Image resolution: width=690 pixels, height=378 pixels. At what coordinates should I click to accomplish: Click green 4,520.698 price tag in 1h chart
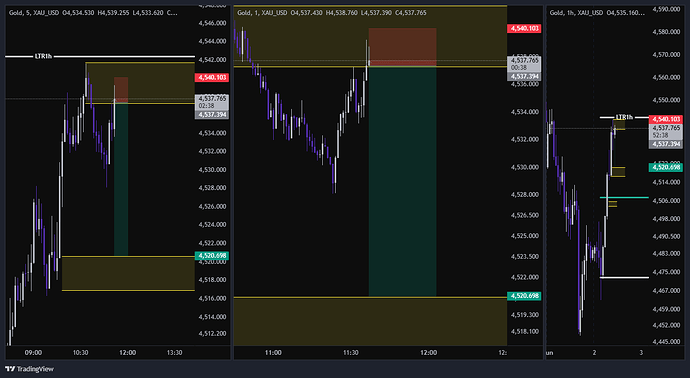tap(666, 167)
